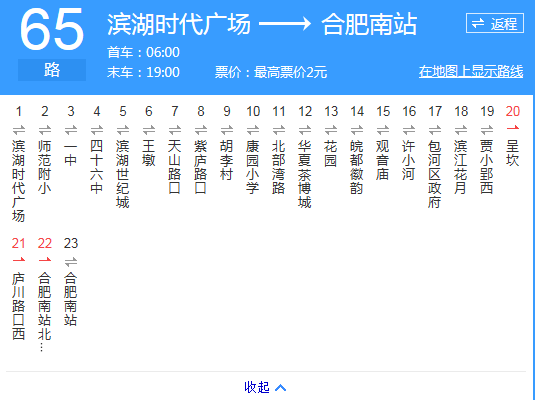Select stop 10 康园小学

[x=252, y=167]
